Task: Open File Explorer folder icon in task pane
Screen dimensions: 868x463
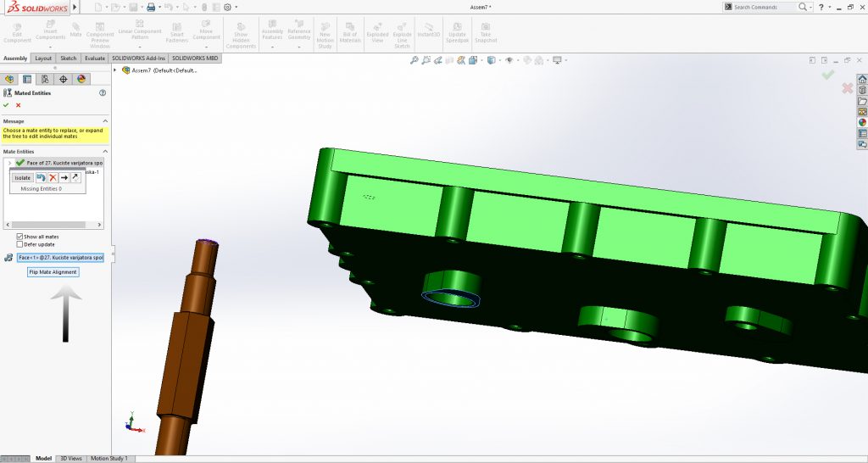Action: pos(862,102)
